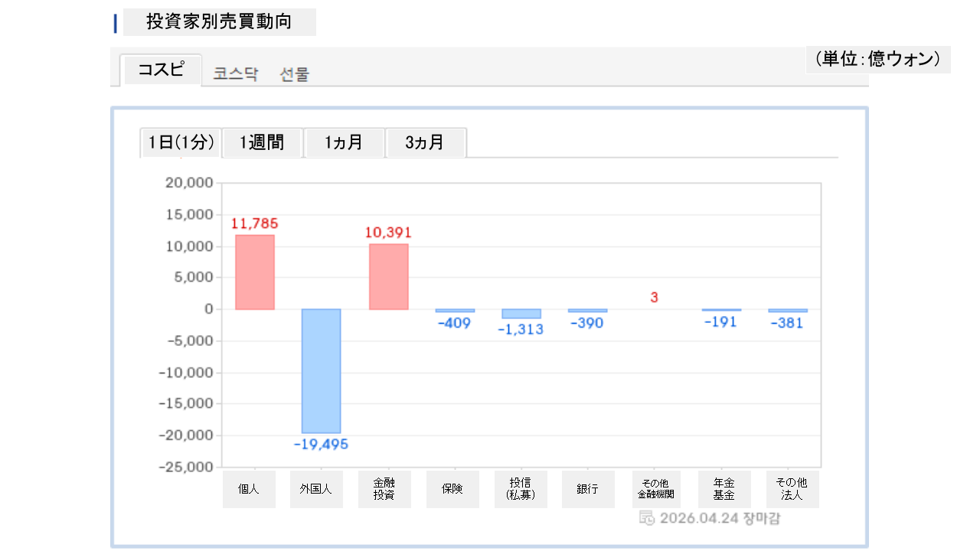Select the 外国人 category label

[316, 489]
